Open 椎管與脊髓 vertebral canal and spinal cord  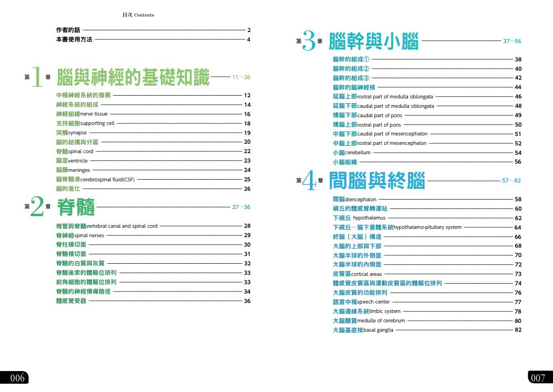107,226
